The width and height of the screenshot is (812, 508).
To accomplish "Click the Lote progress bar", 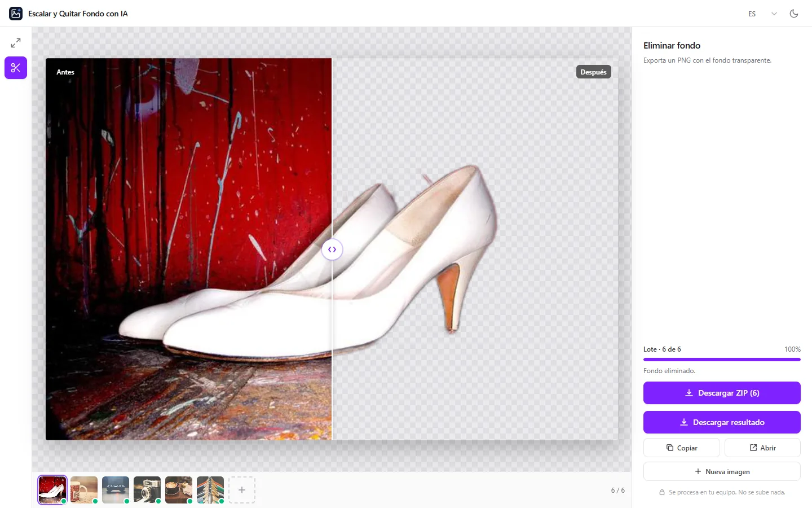I will tap(722, 360).
